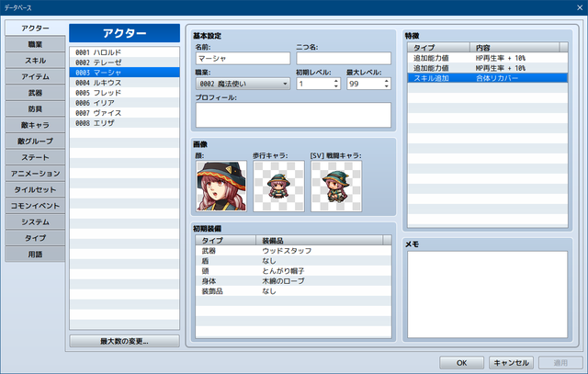Select actor 0007 ヴァイス
This screenshot has width=588, height=374.
tap(125, 113)
